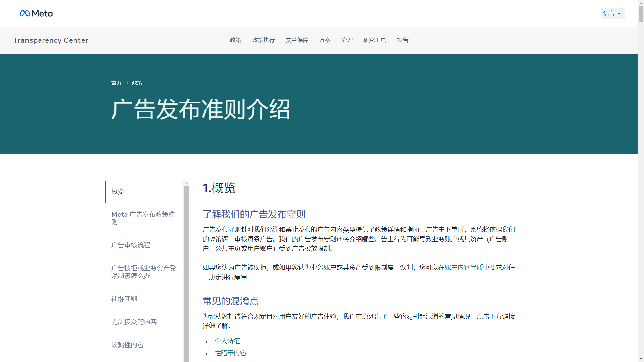Click the 政策 breadcrumb link
The height and width of the screenshot is (362, 644).
point(137,83)
